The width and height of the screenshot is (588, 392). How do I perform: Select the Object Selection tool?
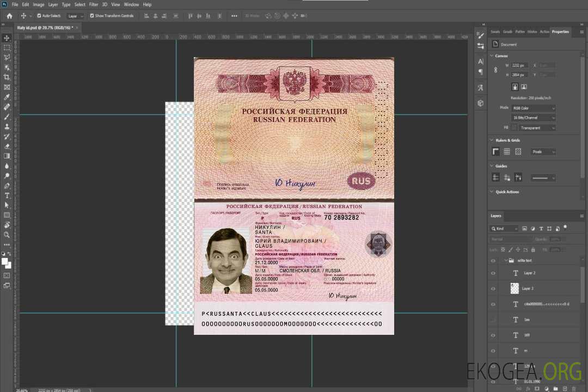7,67
